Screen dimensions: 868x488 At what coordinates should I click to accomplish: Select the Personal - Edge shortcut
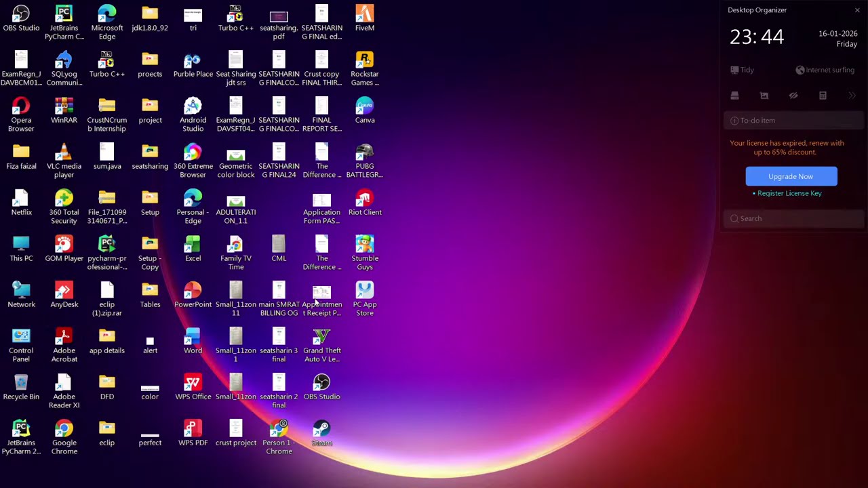click(193, 207)
